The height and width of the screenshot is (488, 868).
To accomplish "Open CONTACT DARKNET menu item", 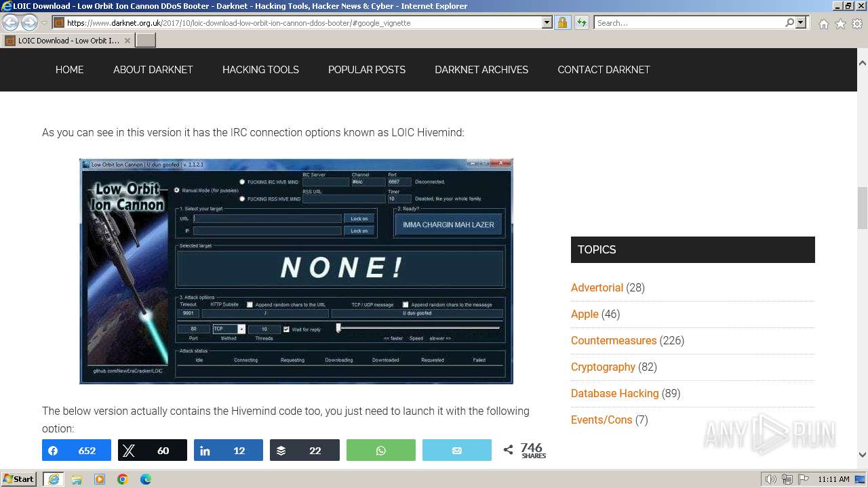I will (x=604, y=70).
